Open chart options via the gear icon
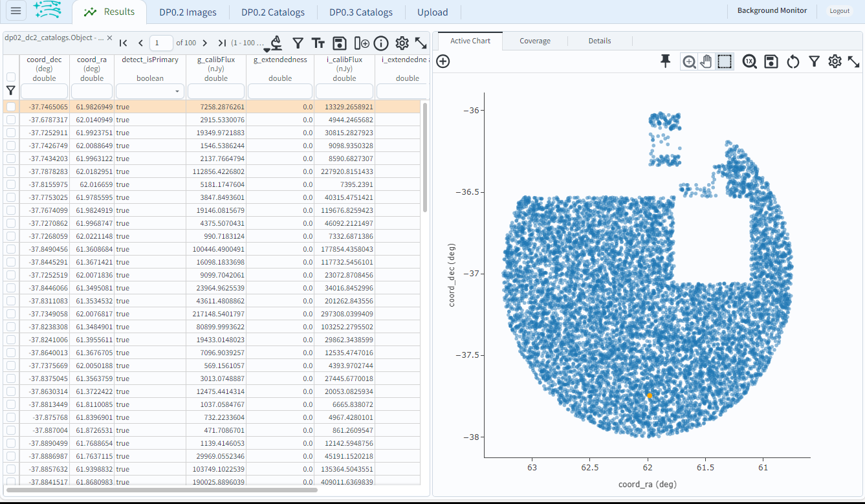This screenshot has height=504, width=865. tap(835, 61)
